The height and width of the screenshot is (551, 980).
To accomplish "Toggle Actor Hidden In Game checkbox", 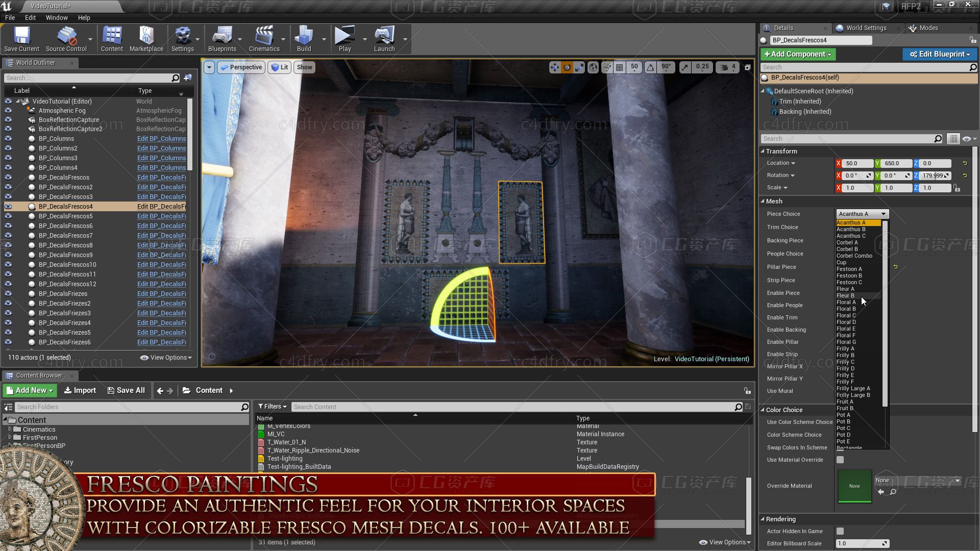I will coord(840,531).
